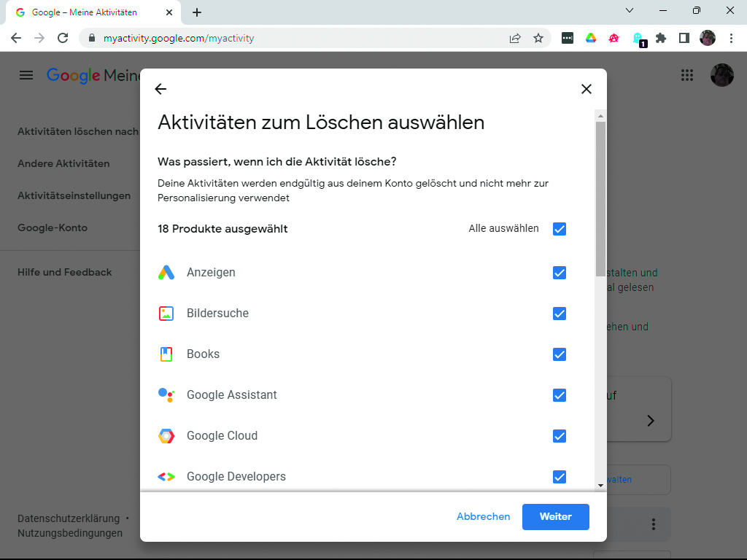Viewport: 747px width, 560px height.
Task: Close the delete activities dialog
Action: click(x=587, y=89)
